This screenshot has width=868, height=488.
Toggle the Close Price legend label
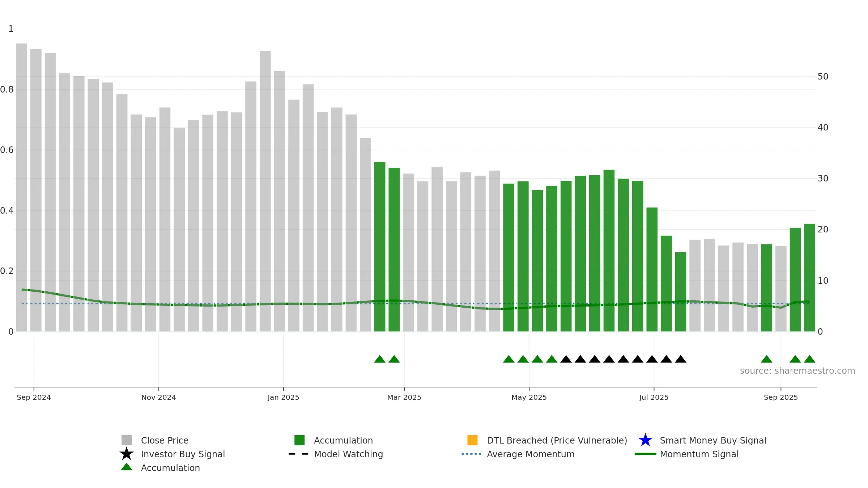click(x=165, y=440)
